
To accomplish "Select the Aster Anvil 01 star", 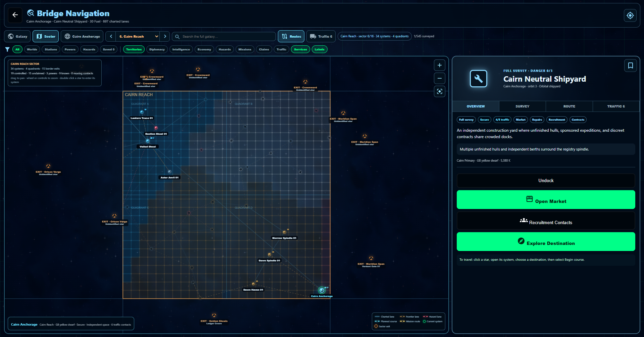I will 169,172.
